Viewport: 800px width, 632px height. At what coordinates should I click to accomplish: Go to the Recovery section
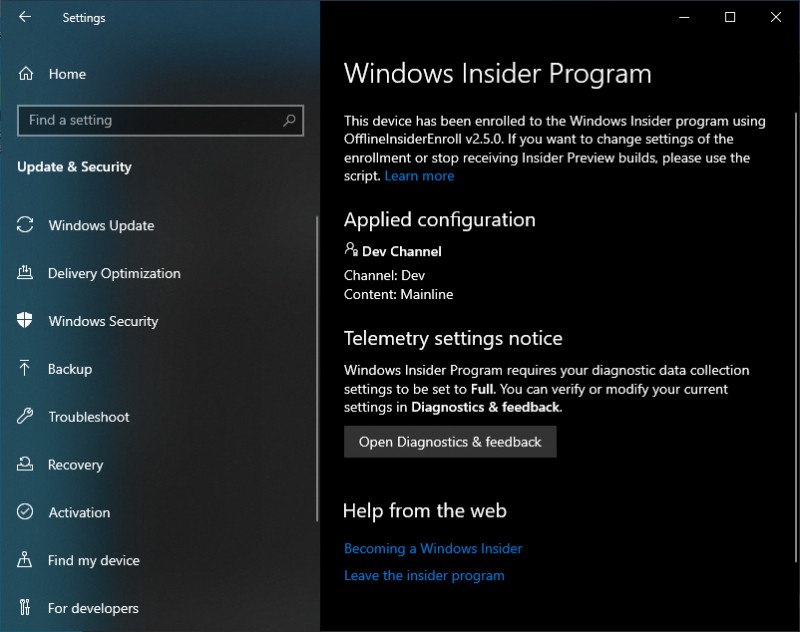[x=77, y=465]
